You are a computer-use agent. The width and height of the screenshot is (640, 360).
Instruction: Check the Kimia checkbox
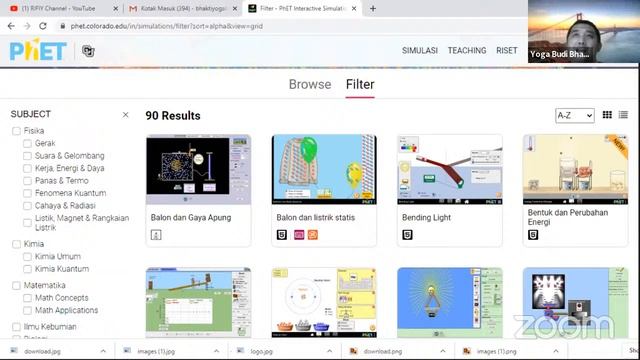click(16, 244)
